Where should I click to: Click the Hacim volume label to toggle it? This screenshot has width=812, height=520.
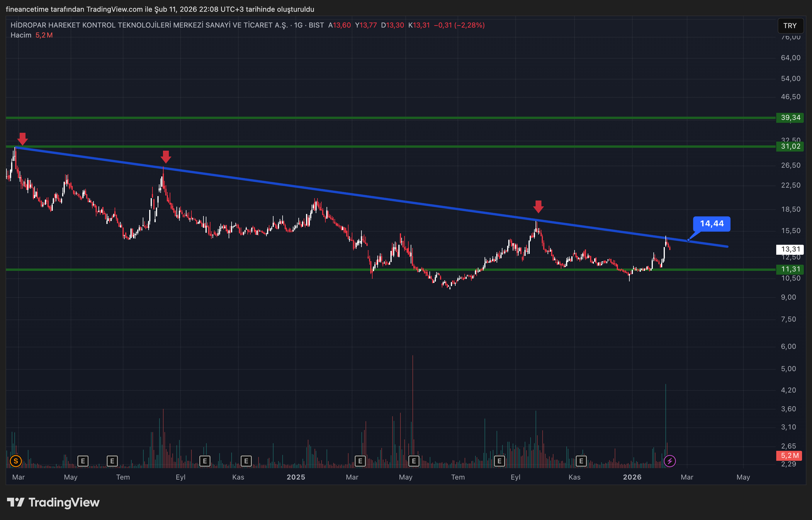[21, 35]
